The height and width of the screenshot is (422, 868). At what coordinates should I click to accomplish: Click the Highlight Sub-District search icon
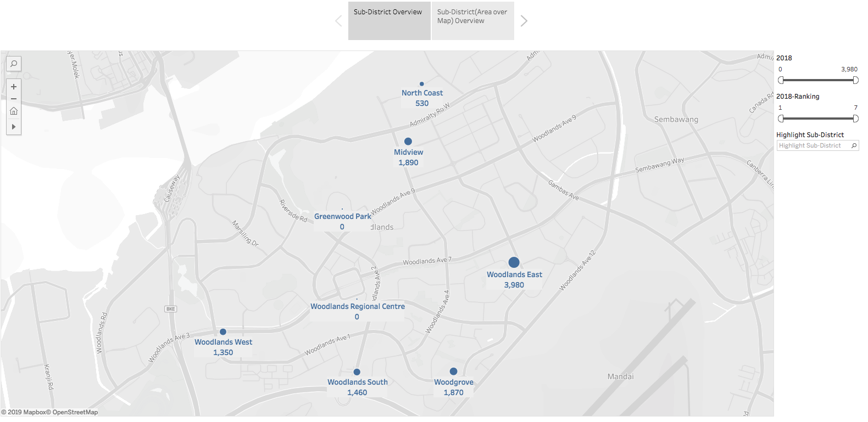[x=854, y=145]
